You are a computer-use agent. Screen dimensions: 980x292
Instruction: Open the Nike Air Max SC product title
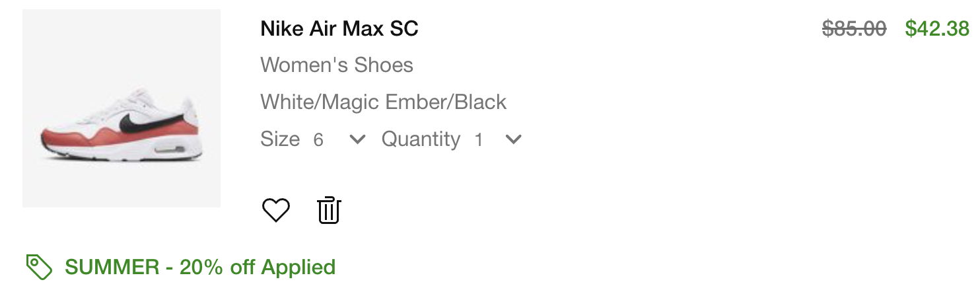click(x=339, y=28)
